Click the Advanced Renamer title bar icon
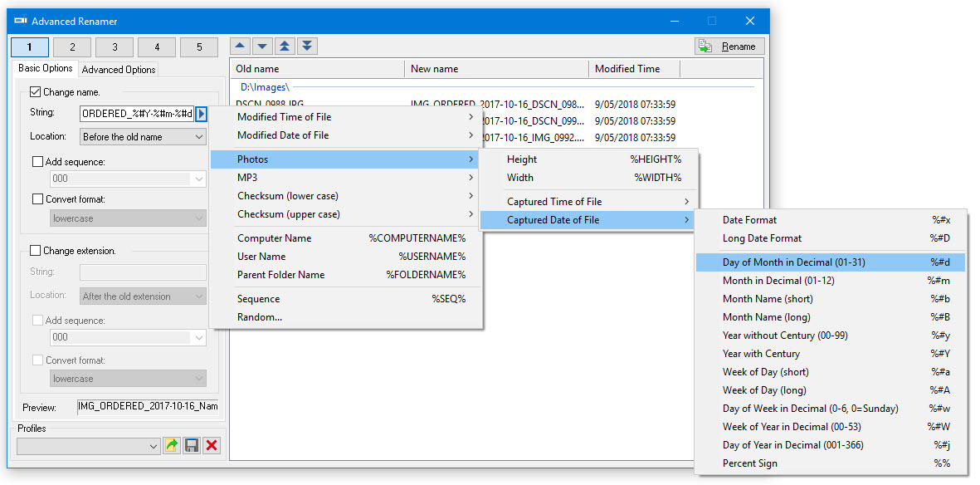This screenshot has height=485, width=980. (x=21, y=21)
